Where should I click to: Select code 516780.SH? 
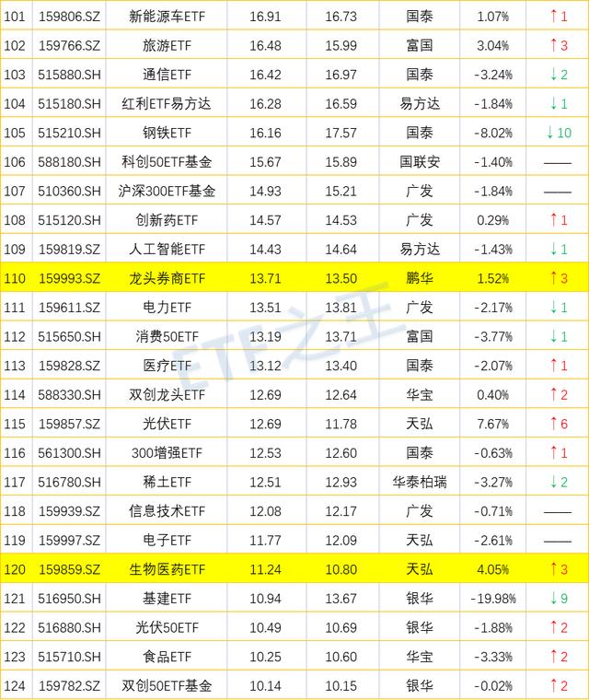69,482
